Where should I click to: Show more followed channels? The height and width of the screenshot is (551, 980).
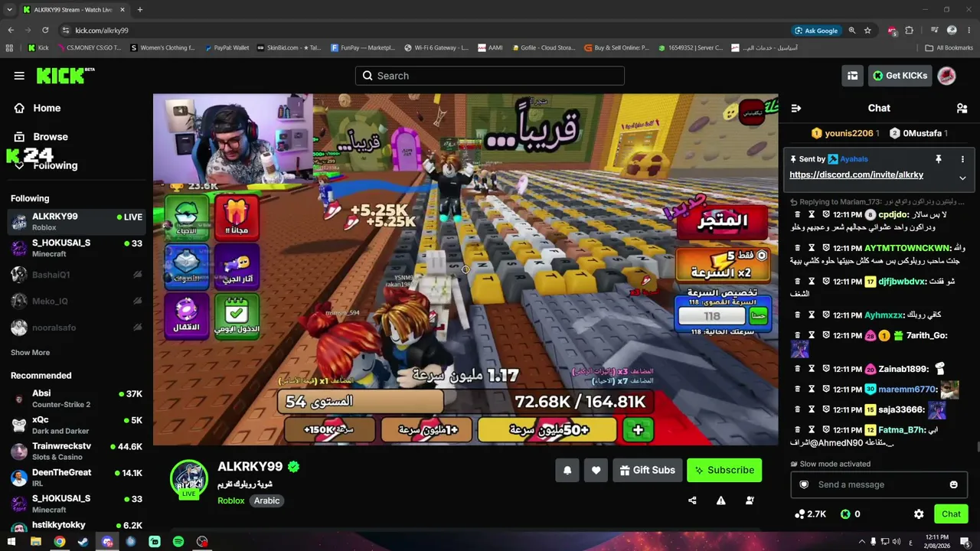[30, 353]
